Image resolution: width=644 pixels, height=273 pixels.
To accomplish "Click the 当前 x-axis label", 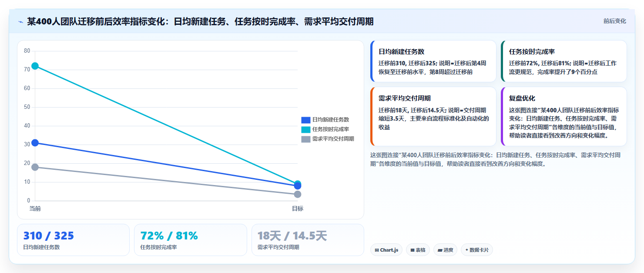I will [x=35, y=209].
